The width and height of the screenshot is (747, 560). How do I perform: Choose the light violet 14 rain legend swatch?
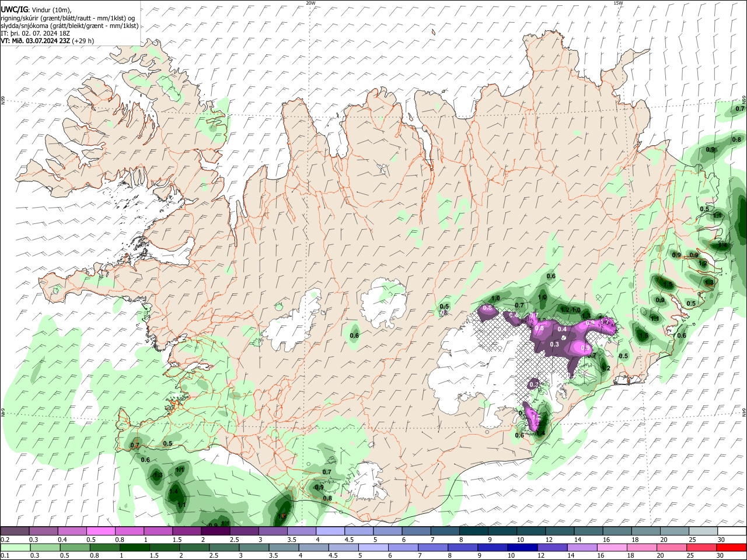coord(582,547)
